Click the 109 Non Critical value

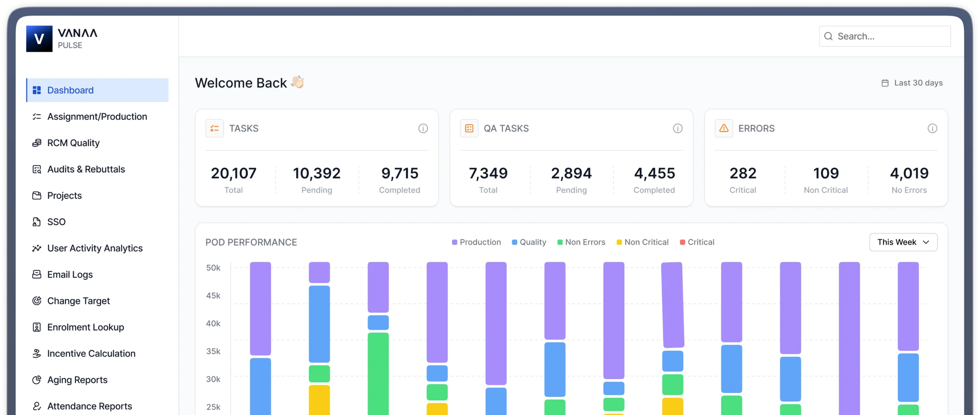(x=826, y=173)
